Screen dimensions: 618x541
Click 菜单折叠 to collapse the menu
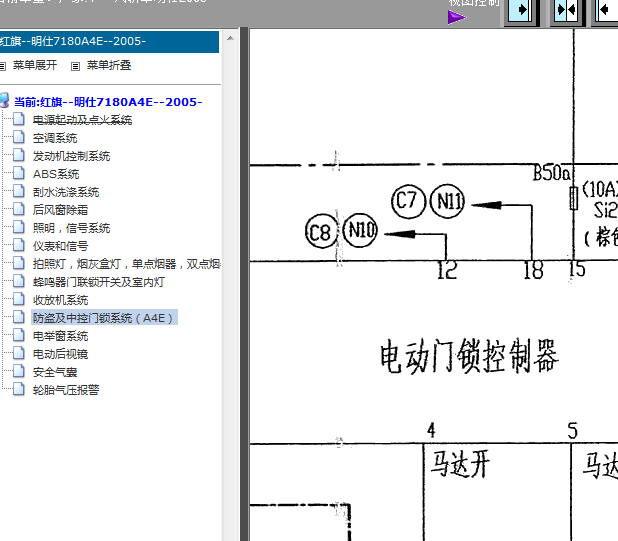tap(109, 65)
